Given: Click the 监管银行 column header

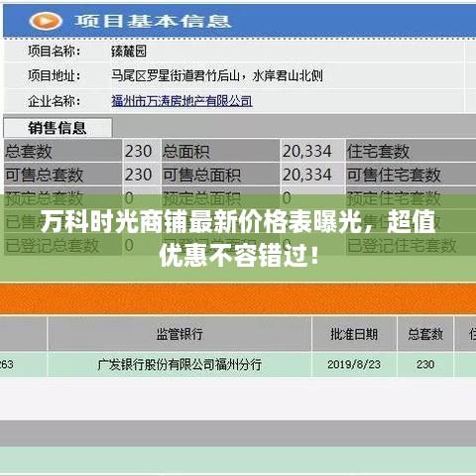Looking at the screenshot, I should coord(179,334).
